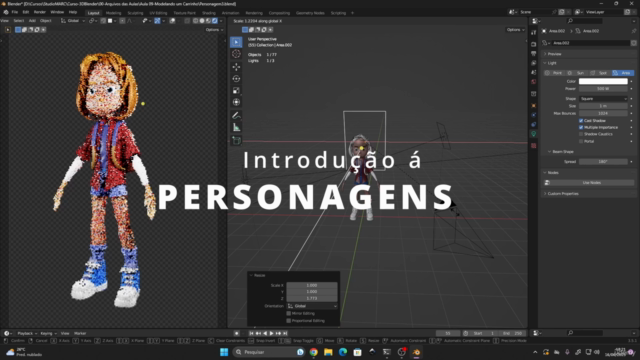Open the Edit menu

[x=26, y=12]
